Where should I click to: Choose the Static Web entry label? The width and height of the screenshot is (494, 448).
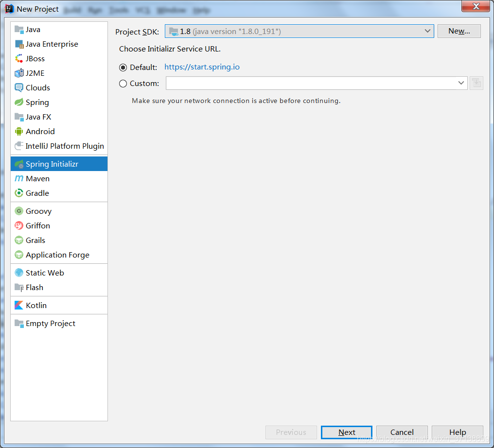[x=45, y=273]
